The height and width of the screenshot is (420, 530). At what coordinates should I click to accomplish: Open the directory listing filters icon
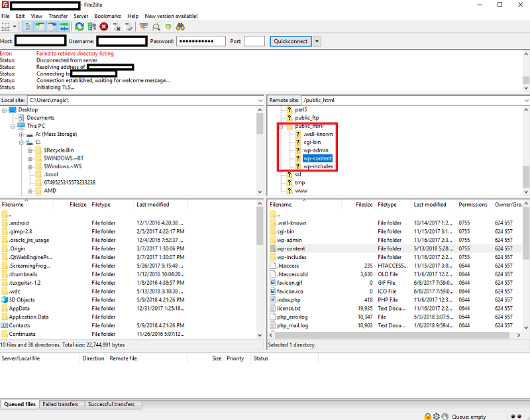(x=144, y=26)
